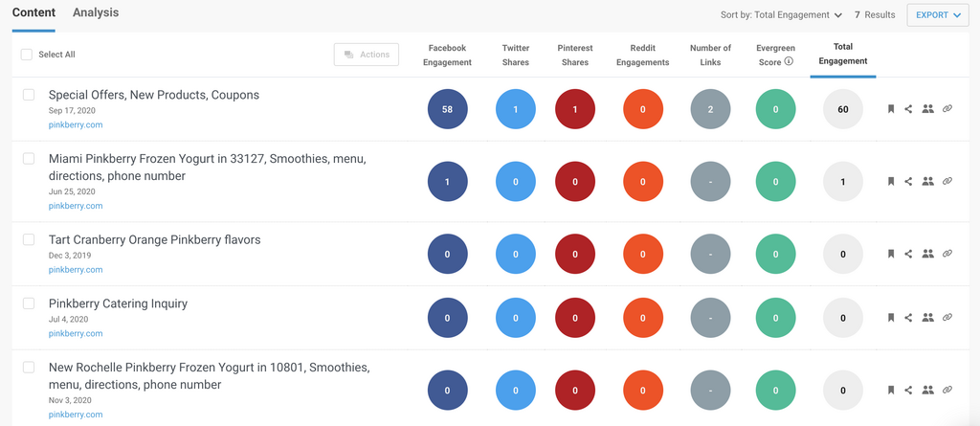Bookmark the Special Offers article

[890, 109]
